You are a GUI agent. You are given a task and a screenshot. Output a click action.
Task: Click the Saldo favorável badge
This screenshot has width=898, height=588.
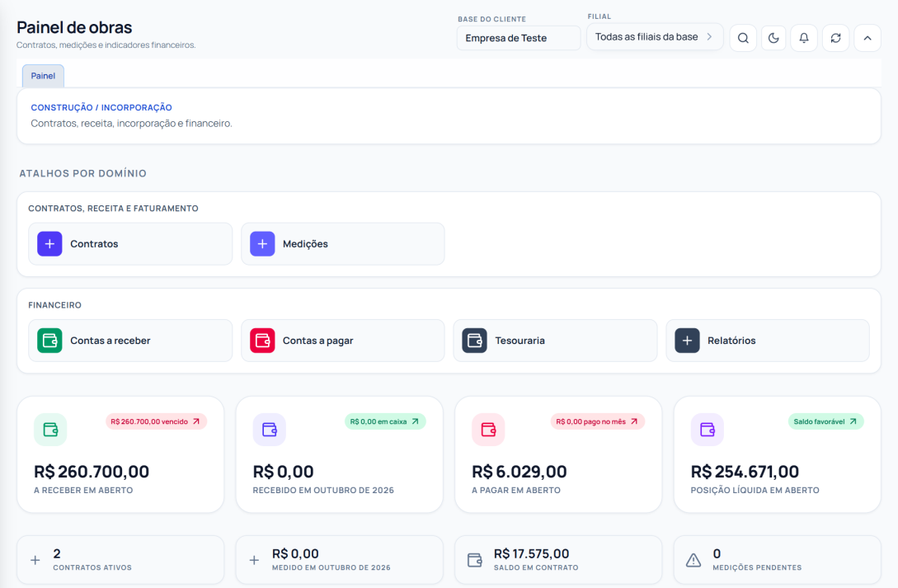(825, 421)
